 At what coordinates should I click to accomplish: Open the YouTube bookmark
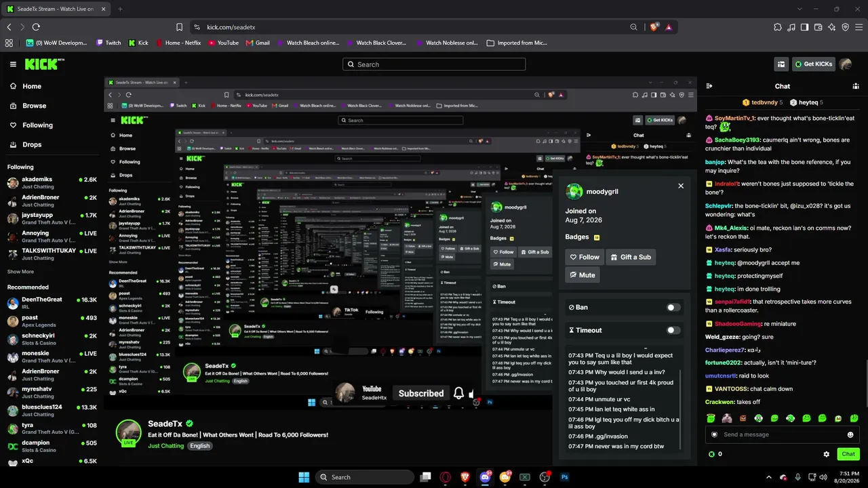(224, 43)
